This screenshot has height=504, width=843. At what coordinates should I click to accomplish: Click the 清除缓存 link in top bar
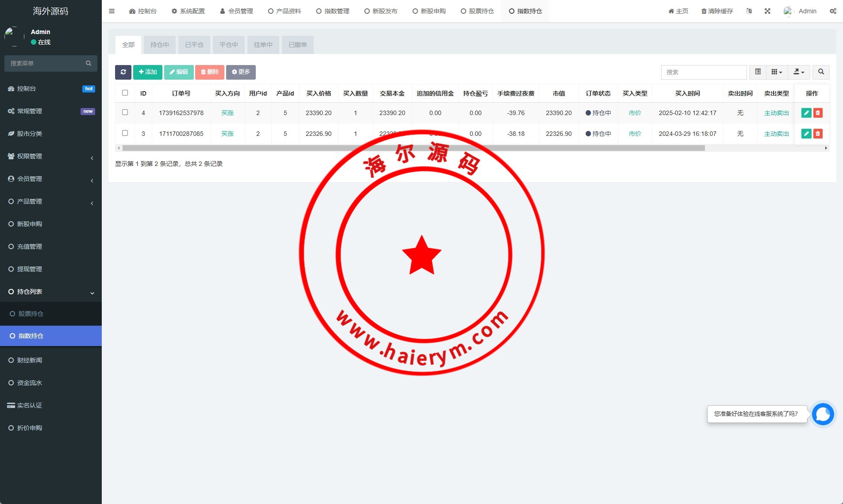[717, 11]
